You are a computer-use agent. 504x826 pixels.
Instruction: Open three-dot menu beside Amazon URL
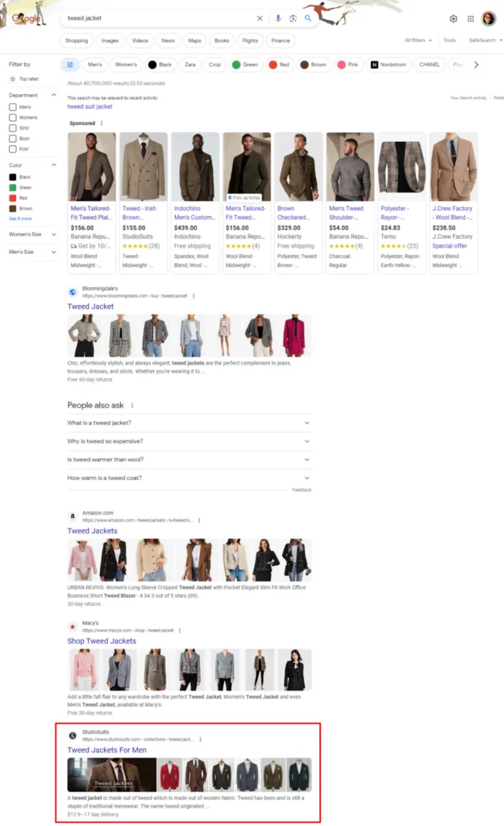[x=199, y=520]
